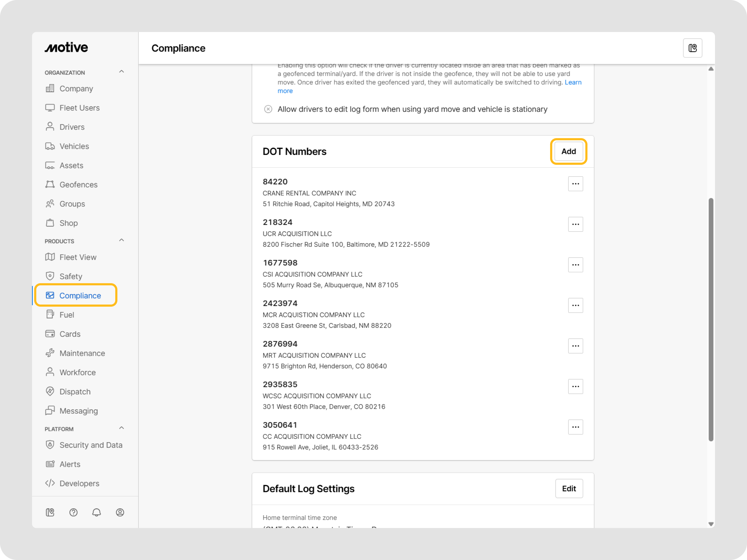Screen dimensions: 747x560
Task: Follow the Learn more link
Action: (573, 82)
